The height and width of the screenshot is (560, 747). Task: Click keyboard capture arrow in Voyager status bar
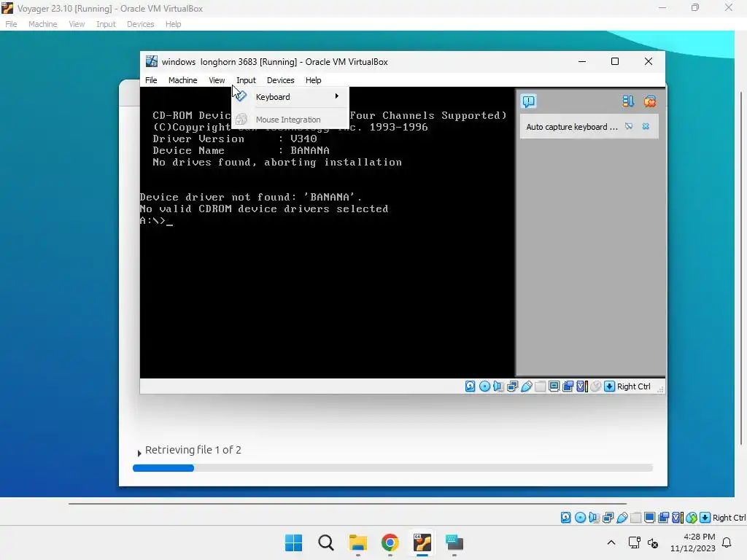[x=705, y=517]
